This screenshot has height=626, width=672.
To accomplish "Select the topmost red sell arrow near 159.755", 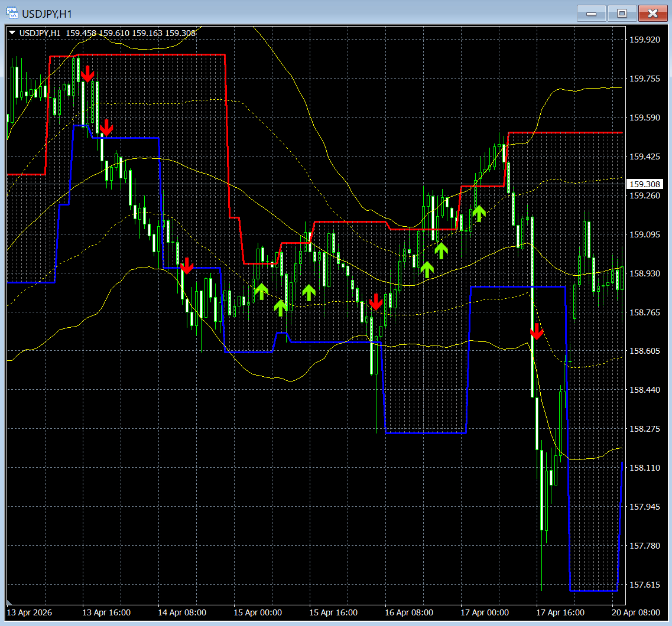I will [x=87, y=74].
